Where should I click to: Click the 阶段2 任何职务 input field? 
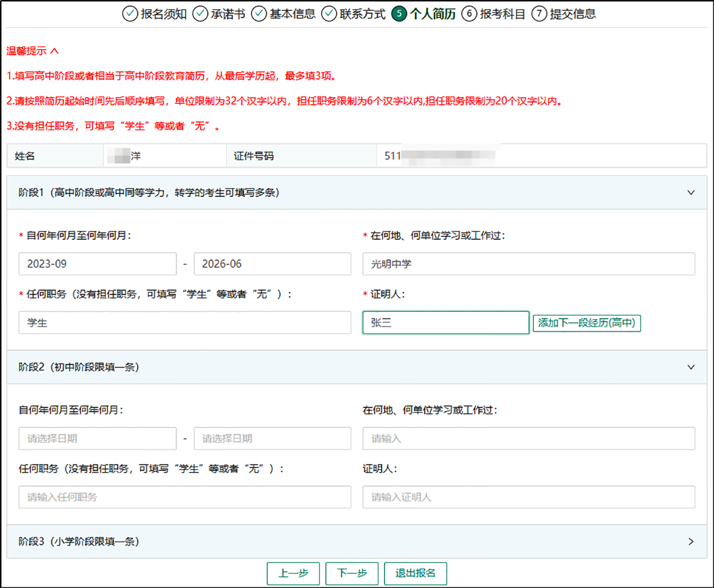[x=184, y=497]
